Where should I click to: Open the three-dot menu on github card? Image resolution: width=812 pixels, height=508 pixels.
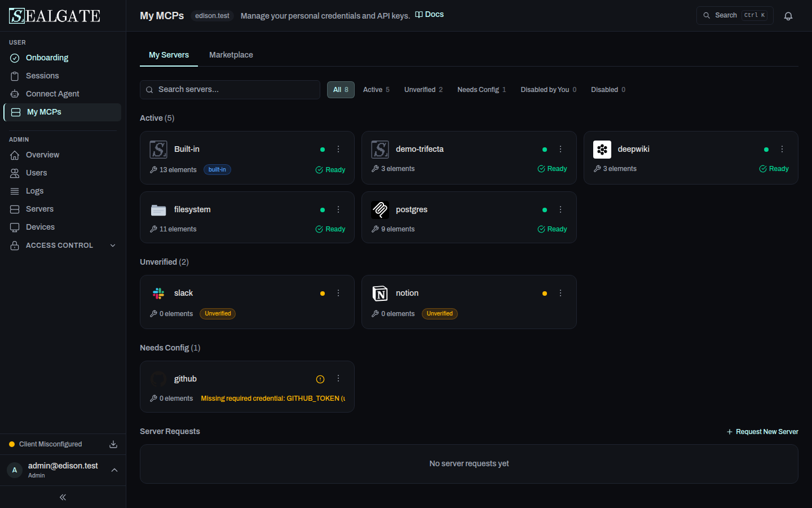[x=338, y=378]
